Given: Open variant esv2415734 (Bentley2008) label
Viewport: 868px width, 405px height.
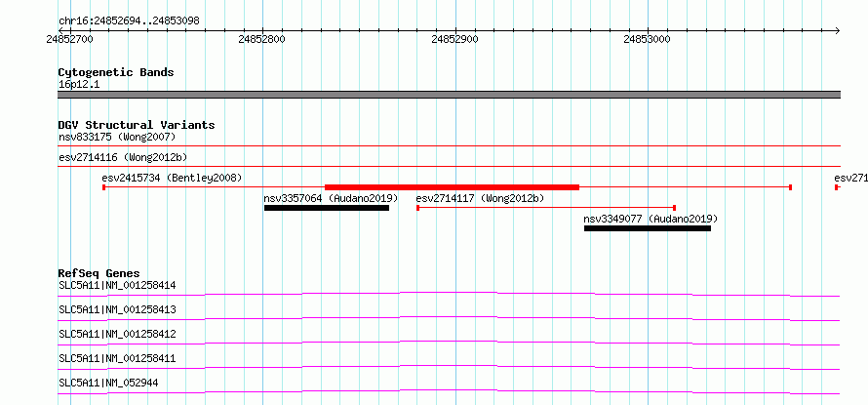Looking at the screenshot, I should point(173,178).
